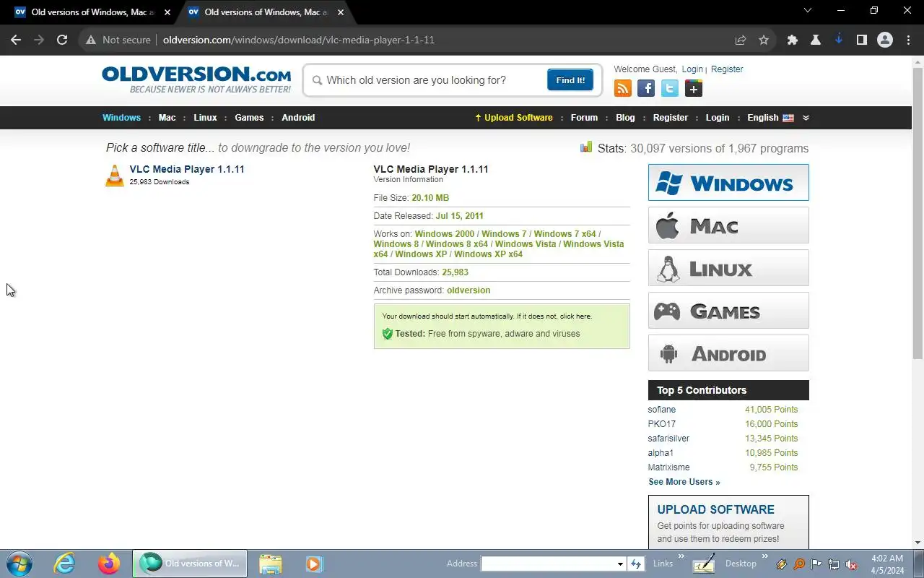The height and width of the screenshot is (578, 924).
Task: Click the taskbar Address input field
Action: (x=549, y=564)
